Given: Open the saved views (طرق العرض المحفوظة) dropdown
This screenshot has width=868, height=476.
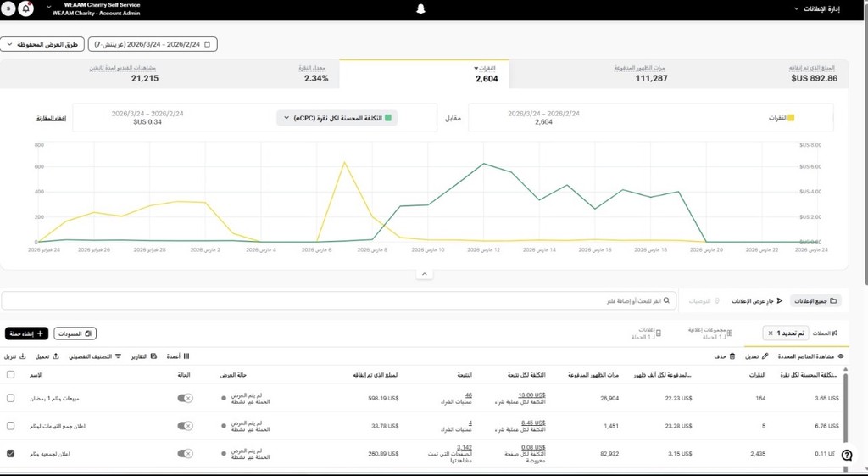Looking at the screenshot, I should [42, 43].
